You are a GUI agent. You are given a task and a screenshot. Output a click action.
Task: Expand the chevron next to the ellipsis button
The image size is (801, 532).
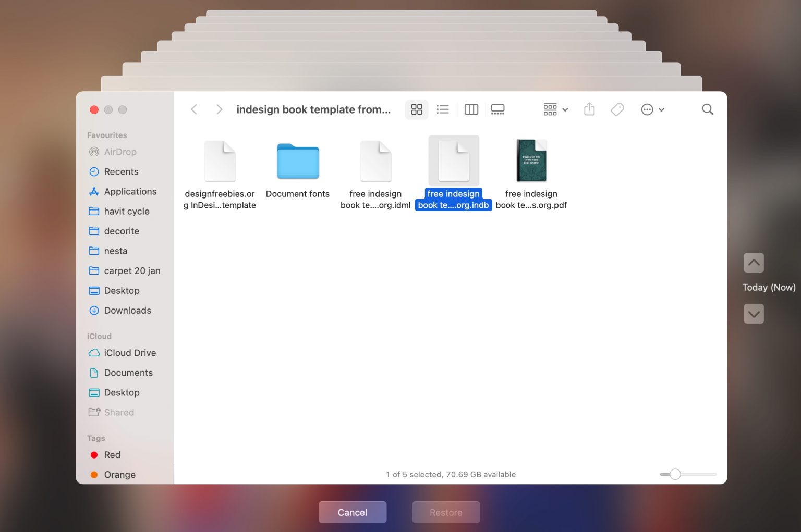click(661, 110)
